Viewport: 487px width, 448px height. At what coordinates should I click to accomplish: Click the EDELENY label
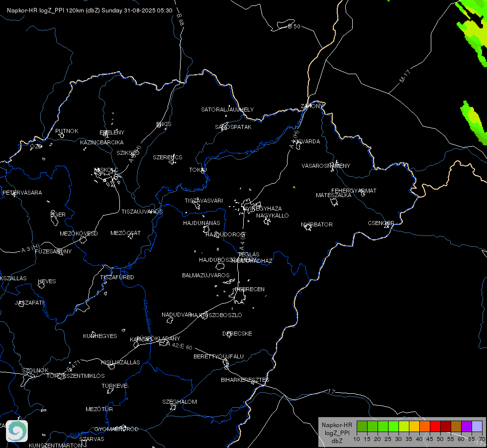point(112,132)
